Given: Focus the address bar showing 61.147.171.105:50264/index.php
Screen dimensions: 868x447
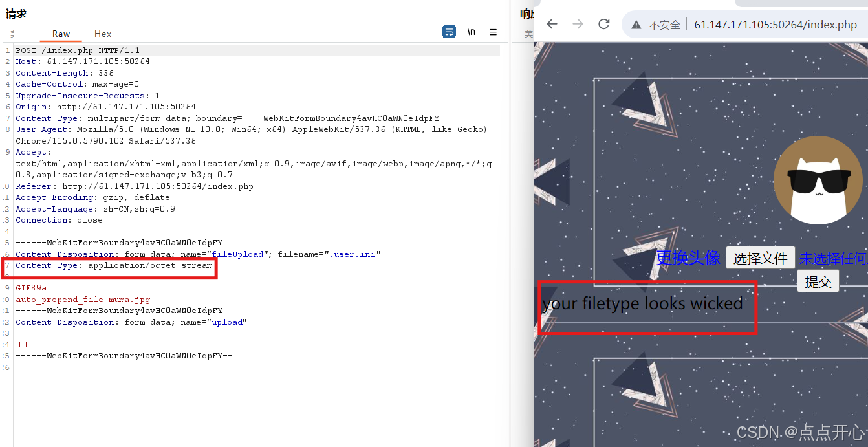Looking at the screenshot, I should [776, 25].
